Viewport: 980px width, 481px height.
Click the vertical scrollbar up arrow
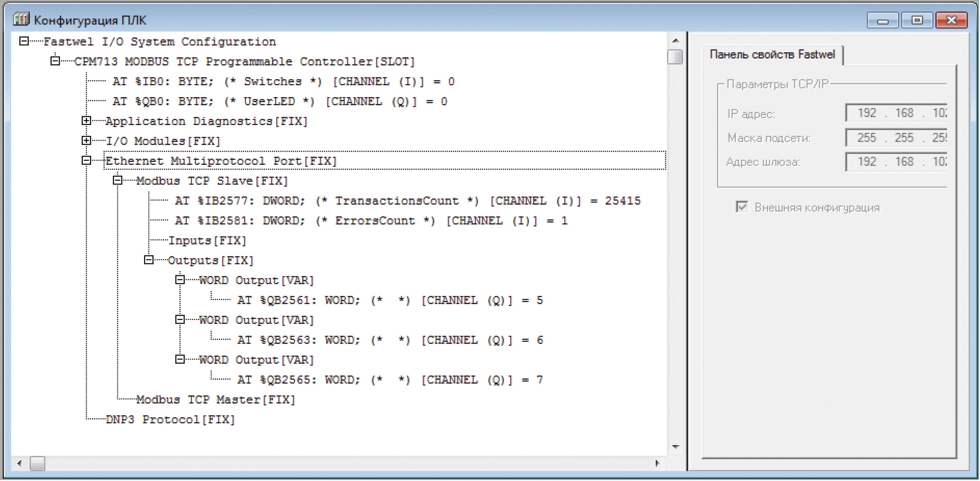pyautogui.click(x=675, y=40)
